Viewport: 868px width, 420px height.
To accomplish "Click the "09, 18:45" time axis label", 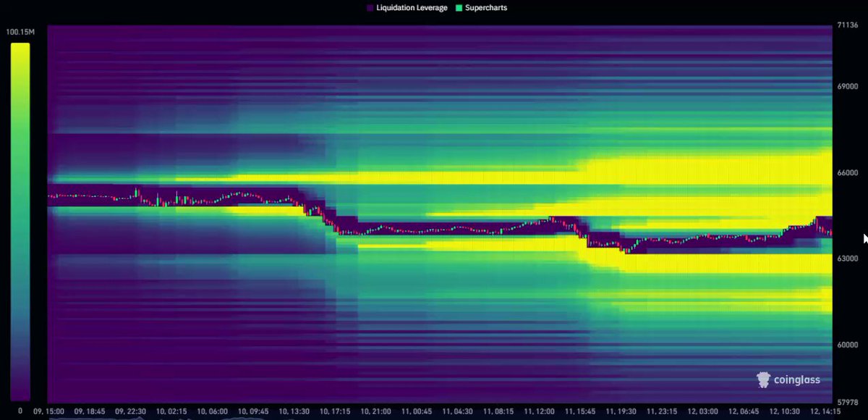I will (90, 410).
